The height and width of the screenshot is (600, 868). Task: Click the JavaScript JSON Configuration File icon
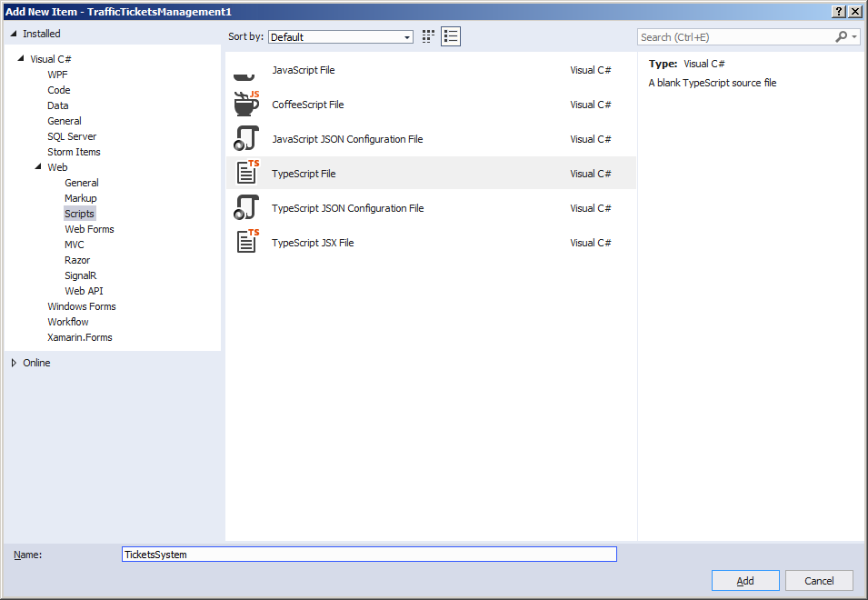[x=246, y=138]
